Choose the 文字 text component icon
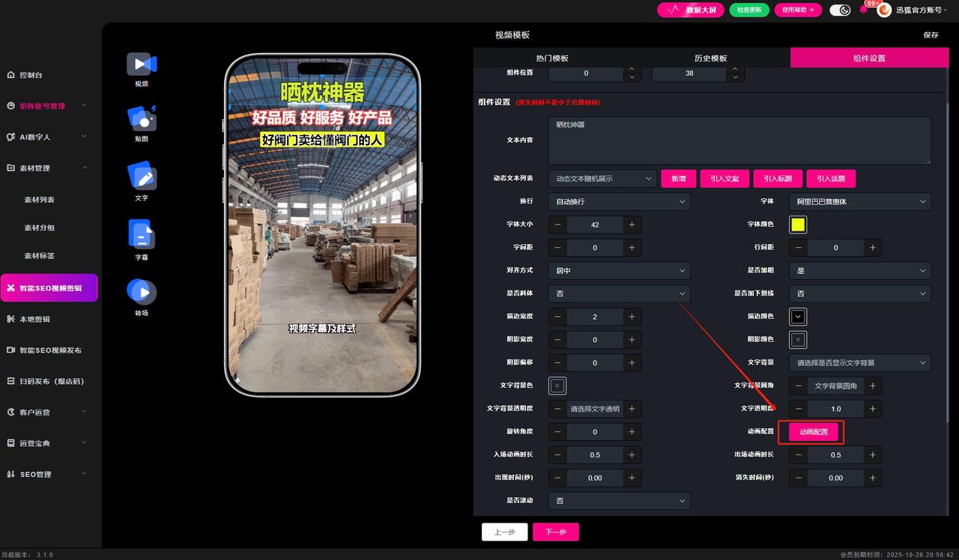Viewport: 959px width, 560px height. coord(142,177)
